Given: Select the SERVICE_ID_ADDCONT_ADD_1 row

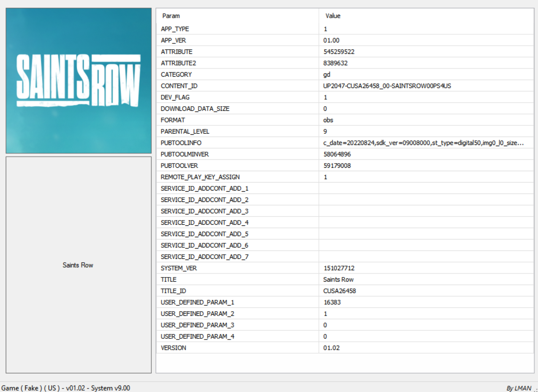Looking at the screenshot, I should pos(345,188).
